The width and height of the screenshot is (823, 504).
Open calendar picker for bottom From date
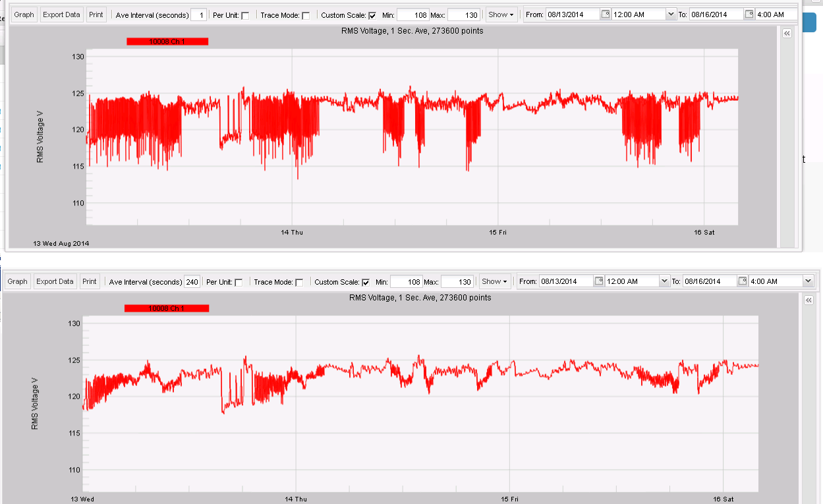pyautogui.click(x=599, y=281)
